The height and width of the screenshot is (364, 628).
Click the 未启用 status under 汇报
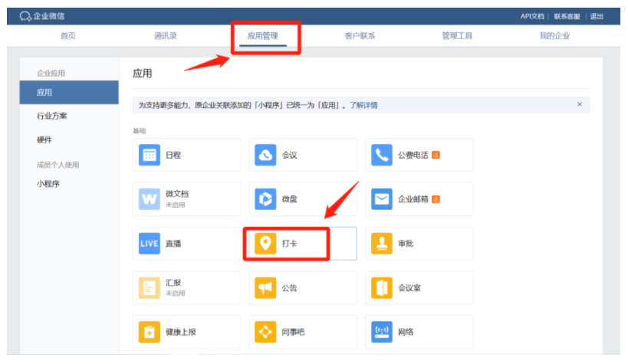[176, 293]
